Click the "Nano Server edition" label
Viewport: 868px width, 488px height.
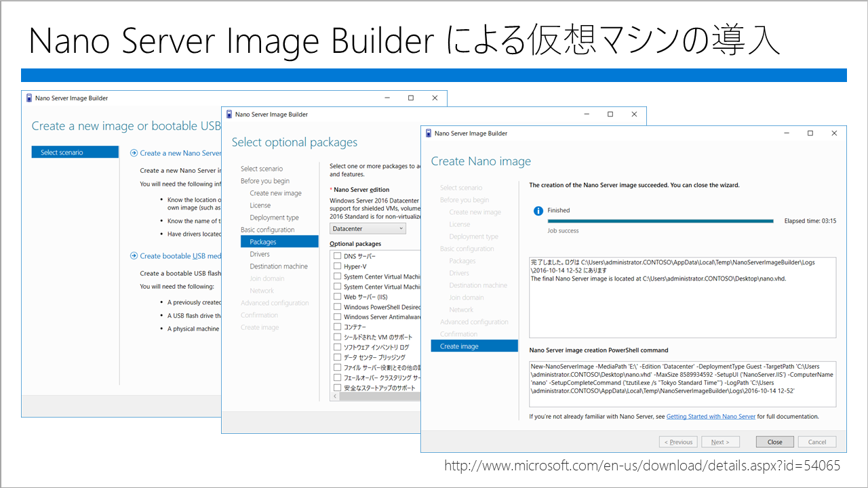click(x=361, y=190)
